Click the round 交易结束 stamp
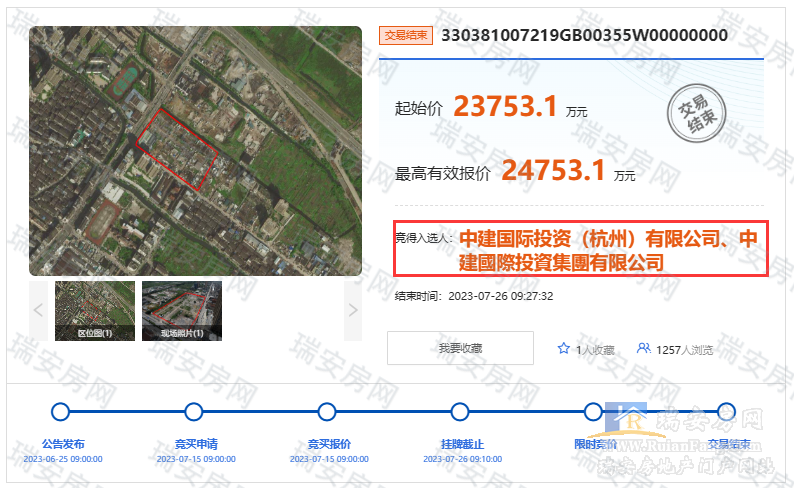The width and height of the screenshot is (794, 488). click(696, 116)
